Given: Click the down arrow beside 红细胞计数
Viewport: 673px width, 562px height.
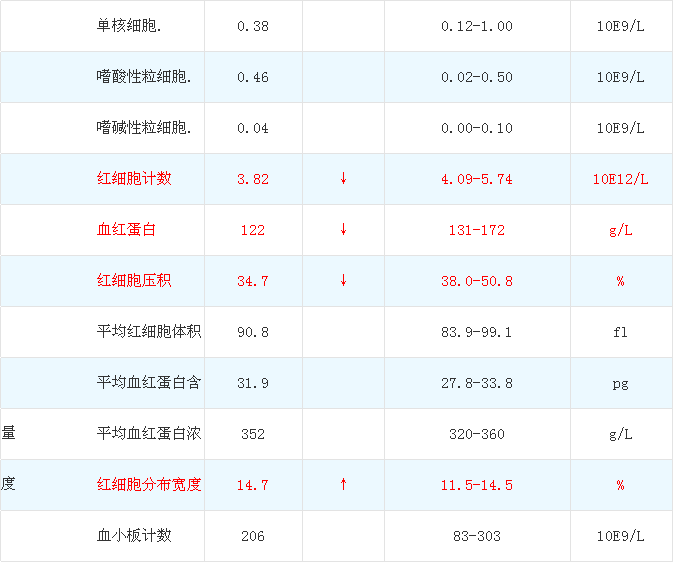Looking at the screenshot, I should (343, 179).
